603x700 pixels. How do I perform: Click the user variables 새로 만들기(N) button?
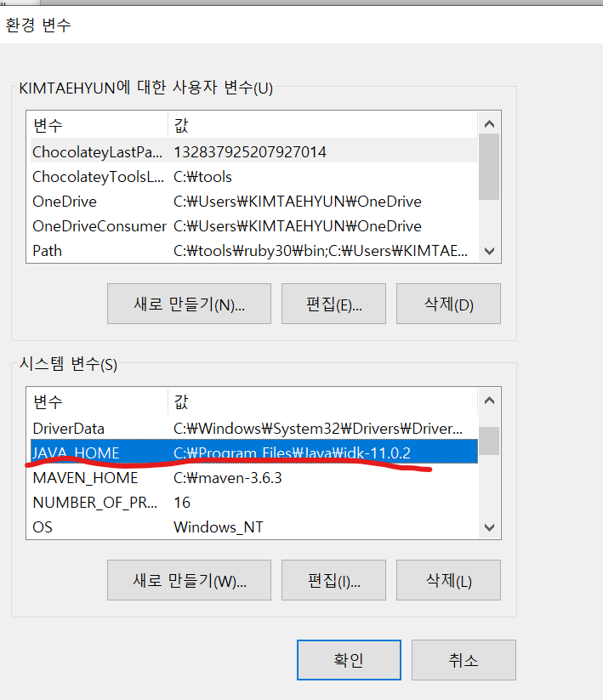click(x=189, y=304)
